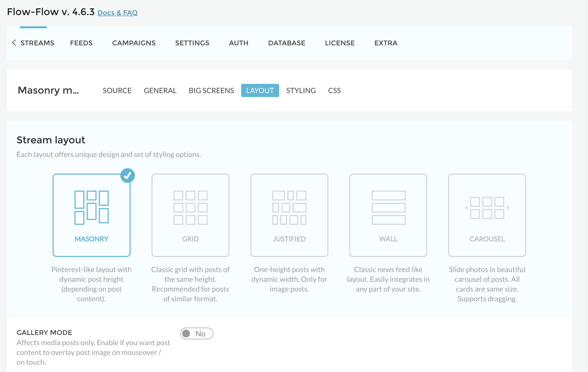This screenshot has height=372, width=588.
Task: Click the back chevron beside Streams
Action: pos(14,42)
